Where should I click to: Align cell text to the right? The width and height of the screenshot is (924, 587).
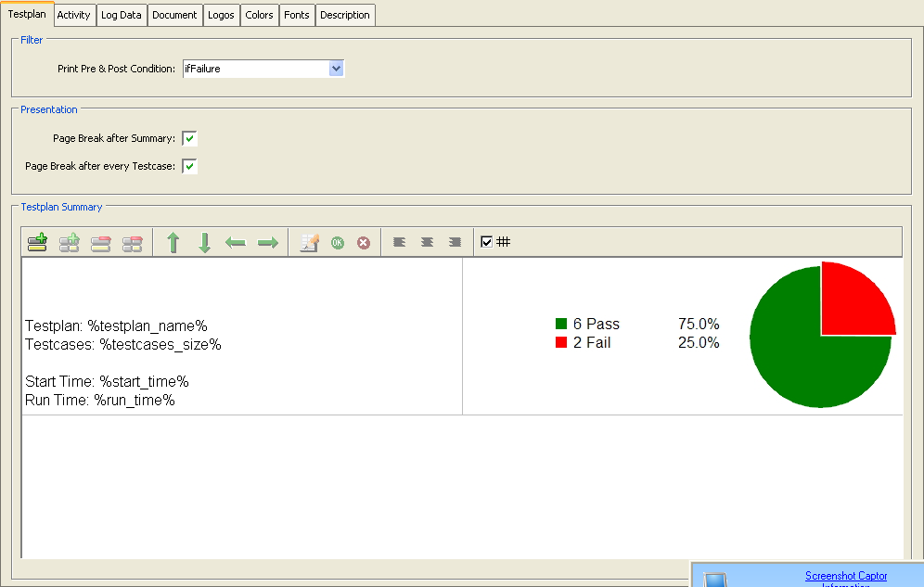455,243
